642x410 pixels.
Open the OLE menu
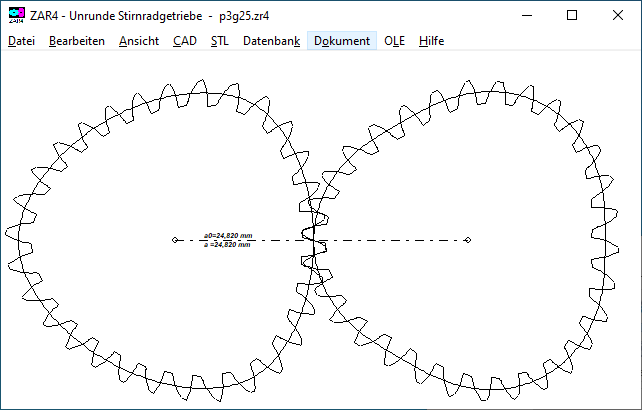[394, 41]
